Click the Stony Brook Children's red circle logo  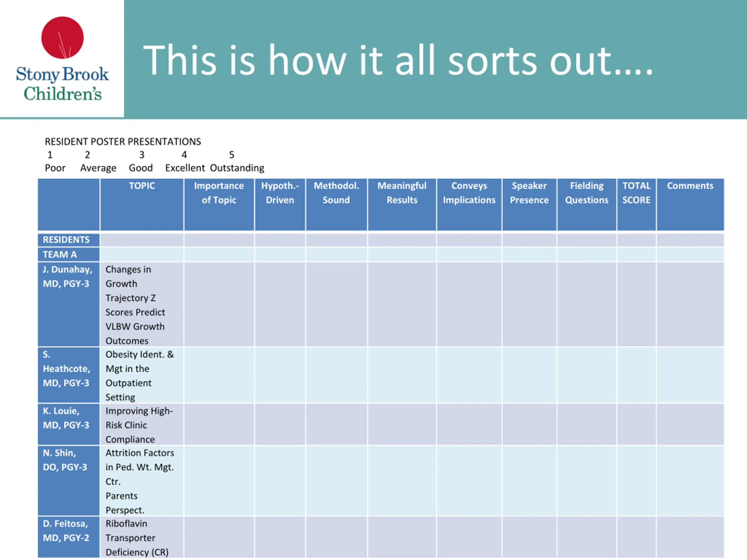pyautogui.click(x=62, y=37)
